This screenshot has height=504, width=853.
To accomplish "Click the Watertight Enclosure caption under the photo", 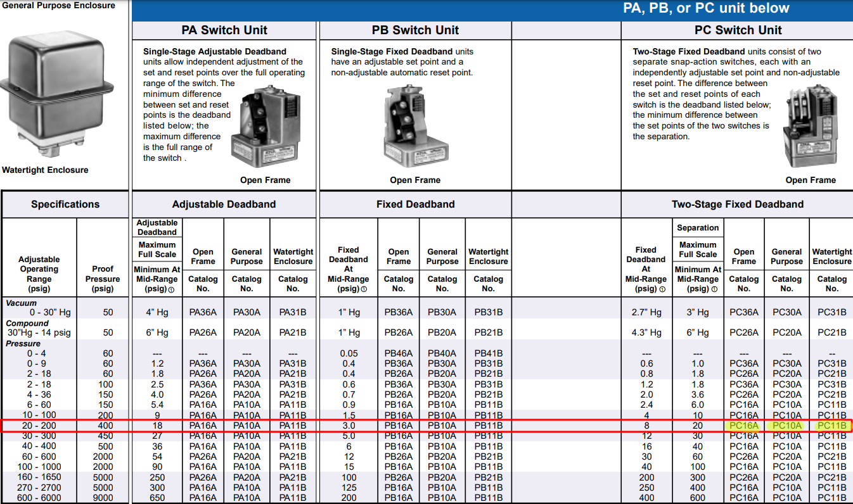I will [45, 170].
